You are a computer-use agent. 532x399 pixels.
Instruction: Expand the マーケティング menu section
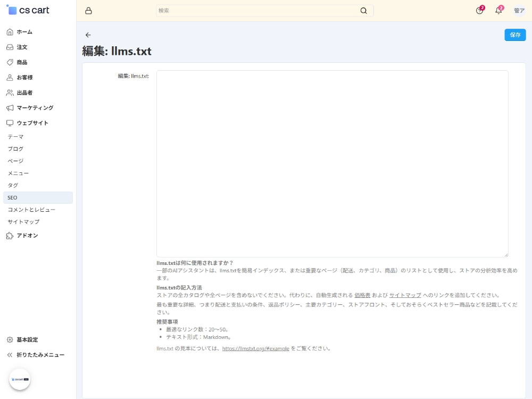tap(35, 108)
